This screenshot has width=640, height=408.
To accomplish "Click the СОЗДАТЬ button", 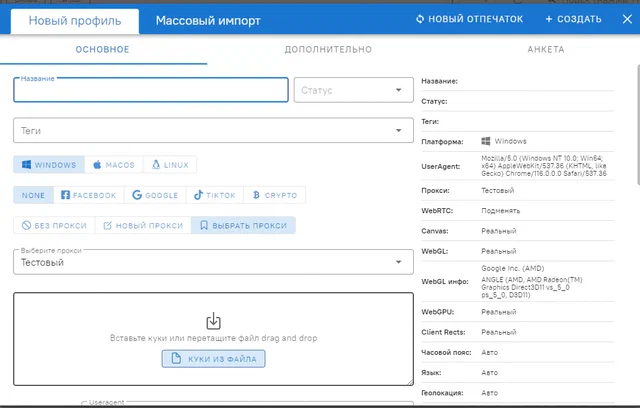I will click(x=573, y=19).
